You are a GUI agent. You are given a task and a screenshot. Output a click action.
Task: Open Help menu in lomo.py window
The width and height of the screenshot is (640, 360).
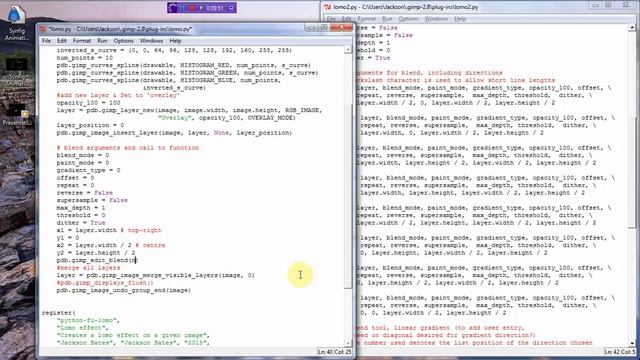pyautogui.click(x=175, y=41)
